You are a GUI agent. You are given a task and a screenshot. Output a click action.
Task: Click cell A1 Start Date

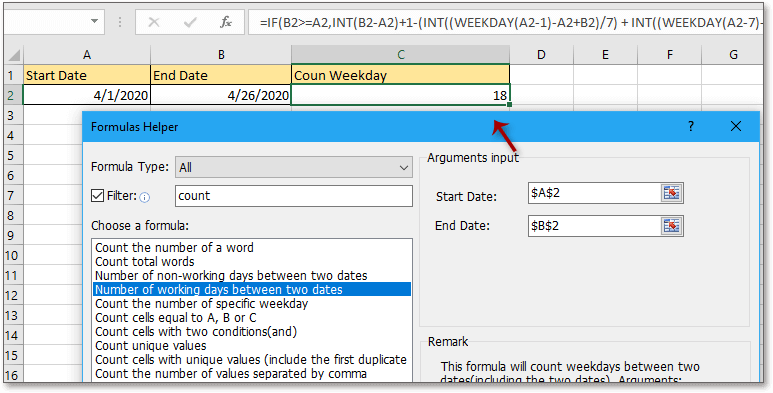(x=87, y=75)
